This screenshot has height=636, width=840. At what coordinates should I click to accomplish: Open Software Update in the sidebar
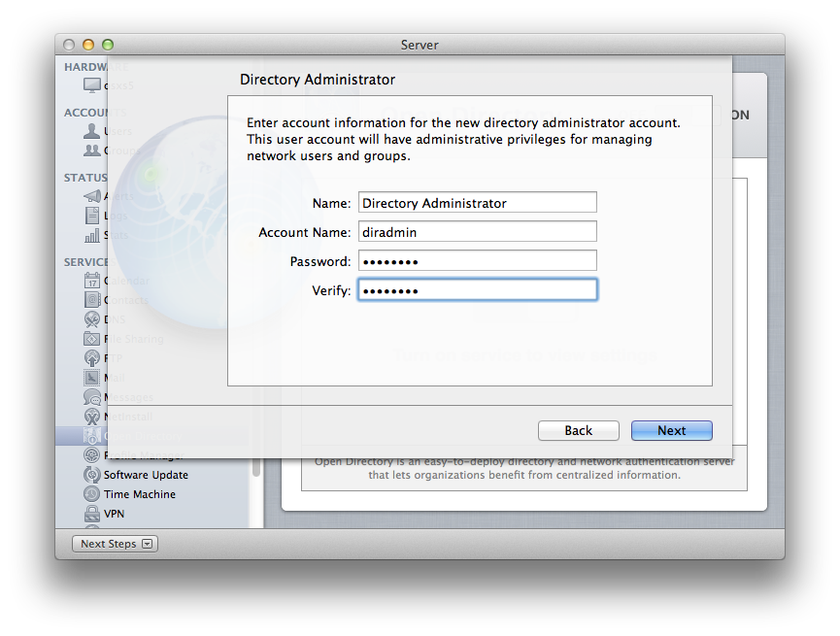(x=146, y=475)
